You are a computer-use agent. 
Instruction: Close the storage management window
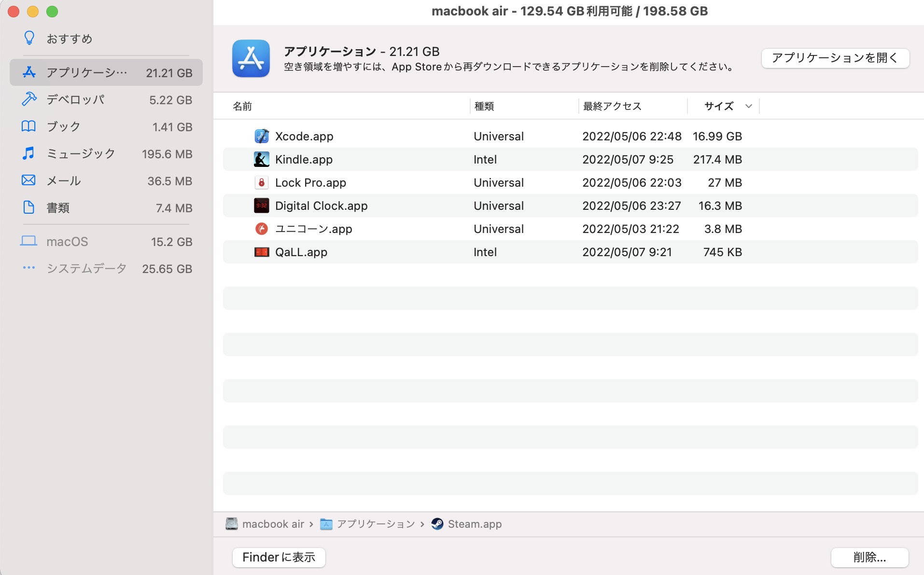[x=14, y=12]
